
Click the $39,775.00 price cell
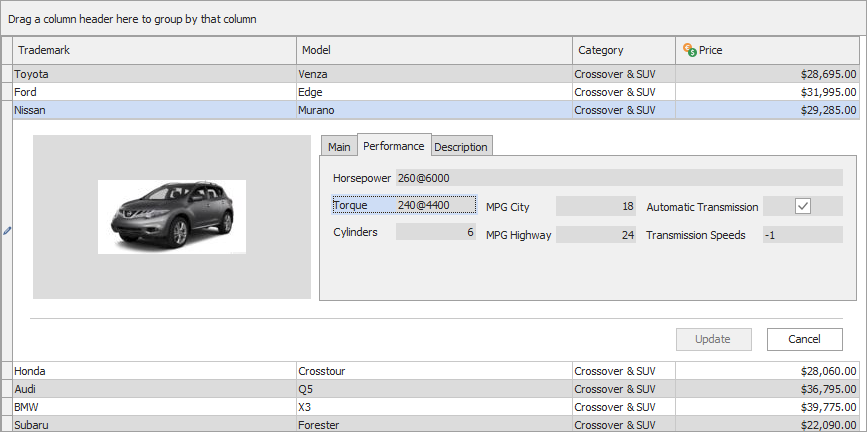[x=767, y=407]
